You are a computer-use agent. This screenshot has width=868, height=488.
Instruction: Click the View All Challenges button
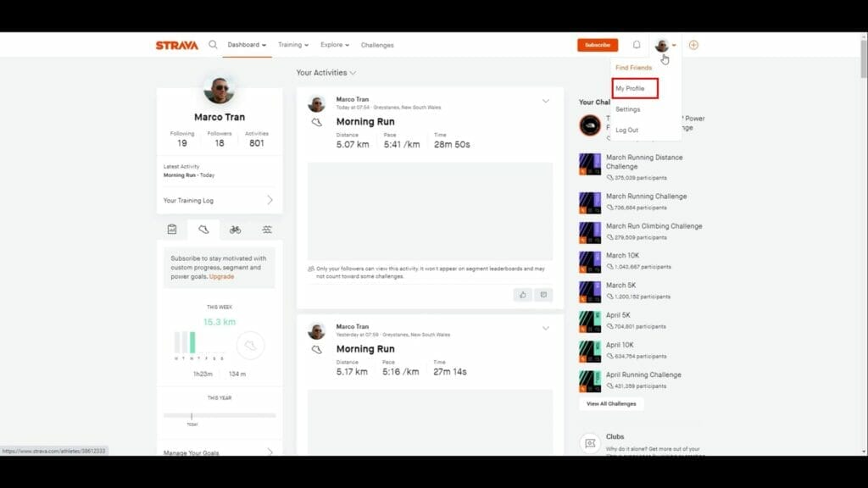click(610, 403)
